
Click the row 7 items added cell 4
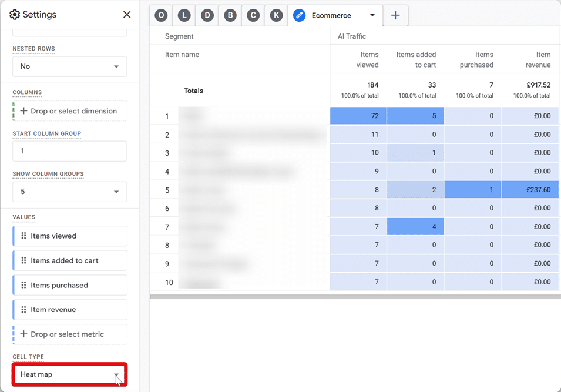coord(415,227)
